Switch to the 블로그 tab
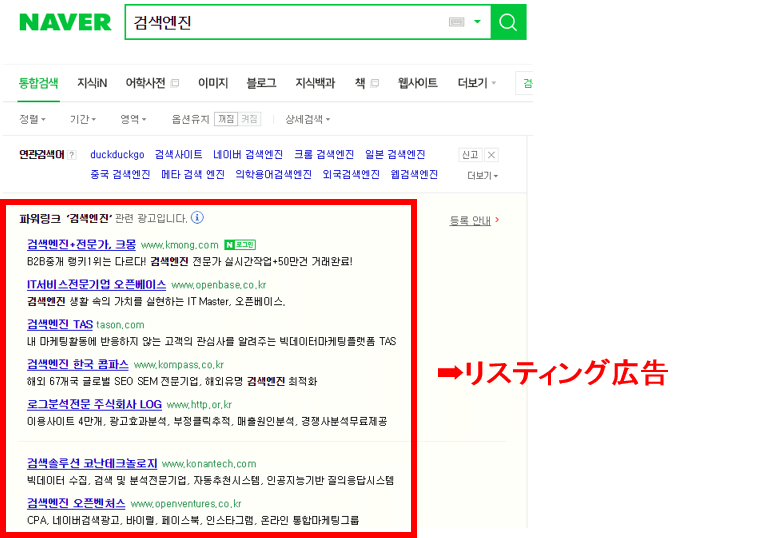 pos(261,83)
